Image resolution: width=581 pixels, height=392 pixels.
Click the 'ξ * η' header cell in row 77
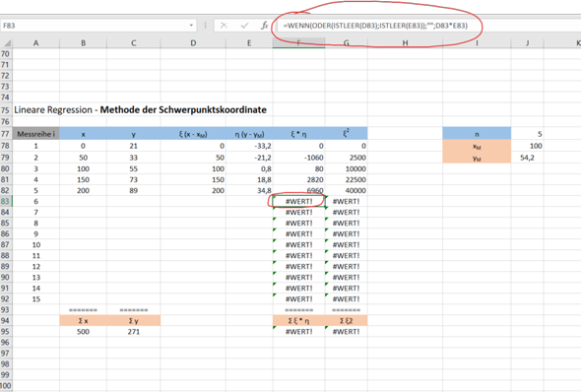point(298,134)
